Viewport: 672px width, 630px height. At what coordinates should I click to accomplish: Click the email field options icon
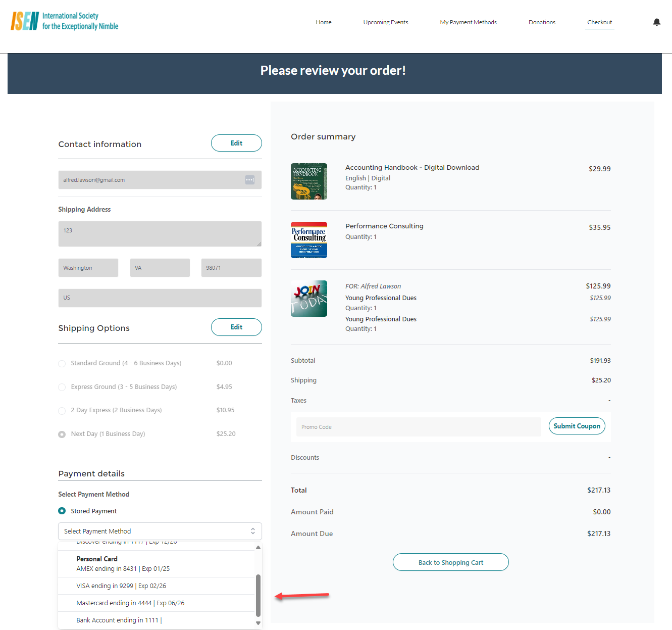coord(250,180)
